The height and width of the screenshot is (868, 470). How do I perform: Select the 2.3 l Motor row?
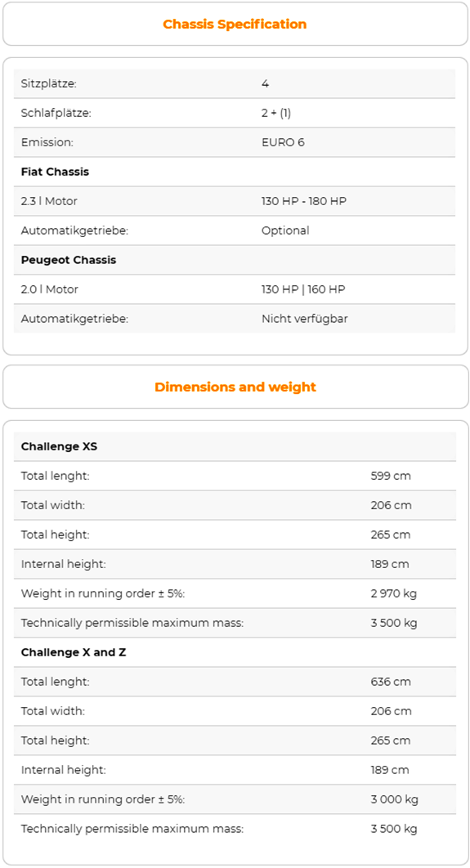[234, 201]
